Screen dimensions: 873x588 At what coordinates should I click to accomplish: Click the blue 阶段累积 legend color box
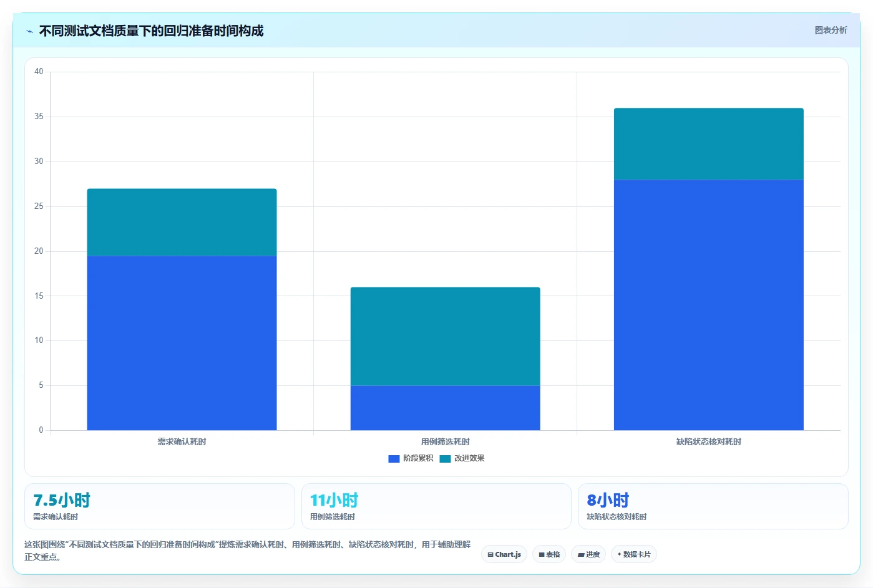tap(394, 459)
